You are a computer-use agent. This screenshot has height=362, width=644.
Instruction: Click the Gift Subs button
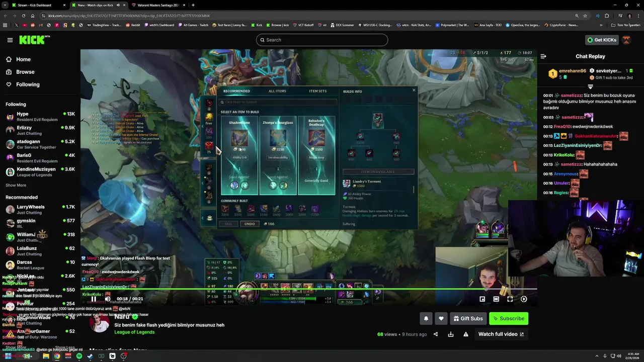pos(468,318)
